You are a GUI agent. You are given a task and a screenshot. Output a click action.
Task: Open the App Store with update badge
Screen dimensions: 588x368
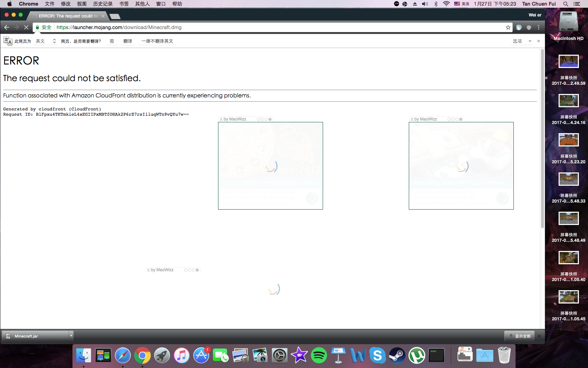click(x=201, y=356)
